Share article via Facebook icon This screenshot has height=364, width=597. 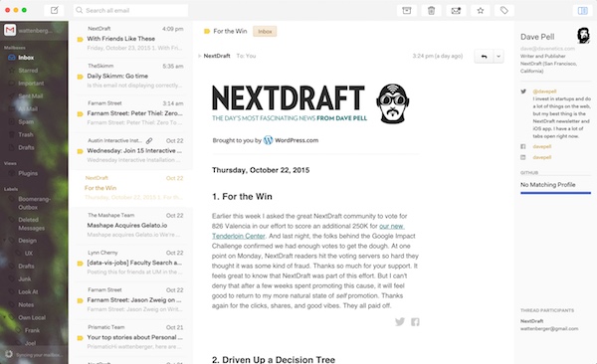coord(415,322)
